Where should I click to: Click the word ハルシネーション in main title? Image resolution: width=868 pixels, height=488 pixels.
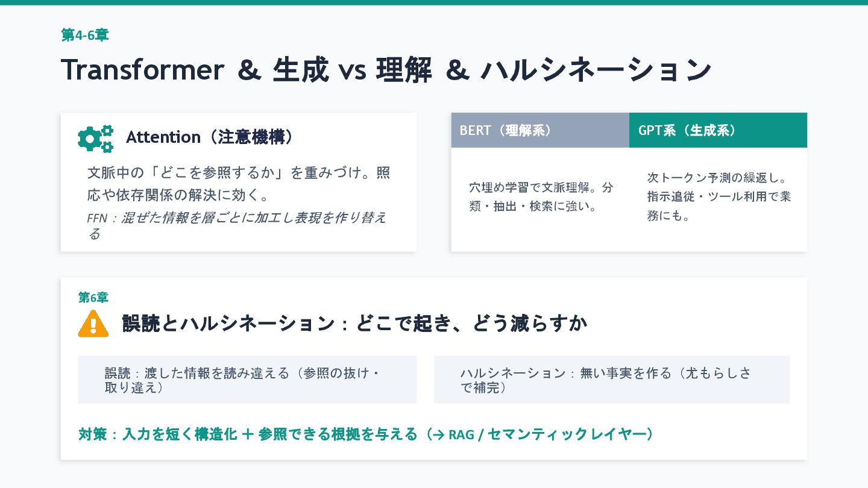coord(596,69)
